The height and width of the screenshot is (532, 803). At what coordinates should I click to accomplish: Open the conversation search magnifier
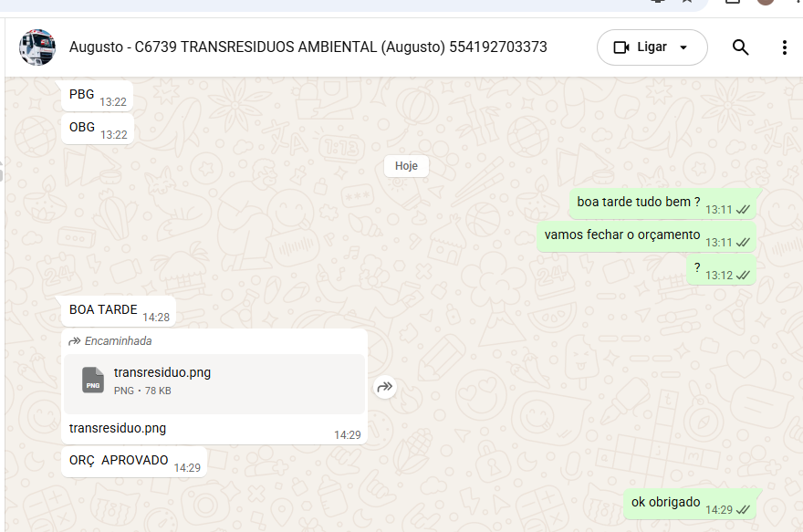(740, 47)
